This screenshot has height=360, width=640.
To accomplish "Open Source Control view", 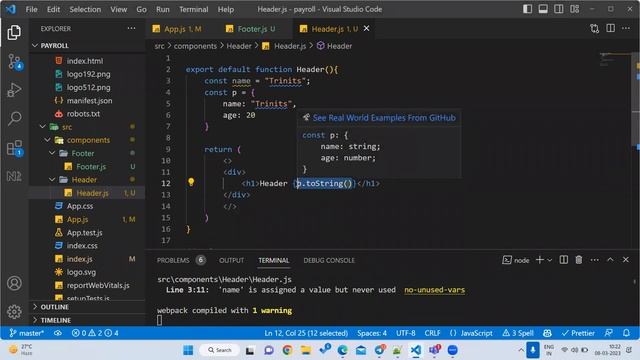I will coord(15,62).
